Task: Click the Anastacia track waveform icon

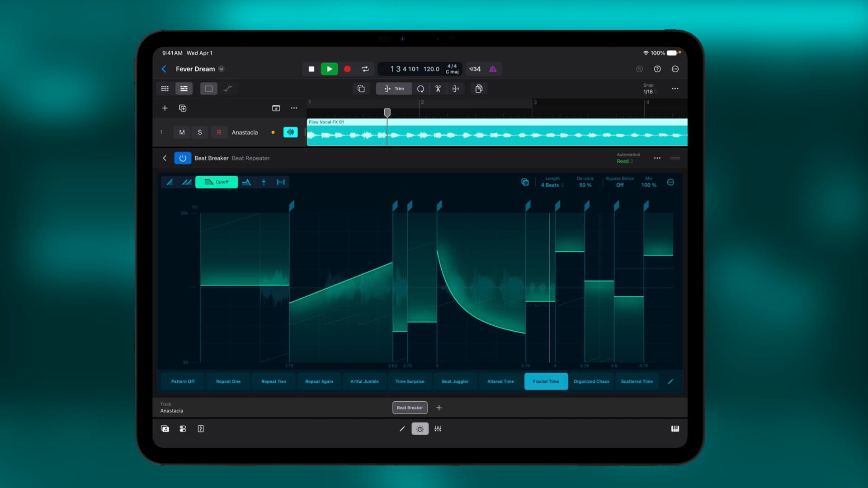Action: coord(290,132)
